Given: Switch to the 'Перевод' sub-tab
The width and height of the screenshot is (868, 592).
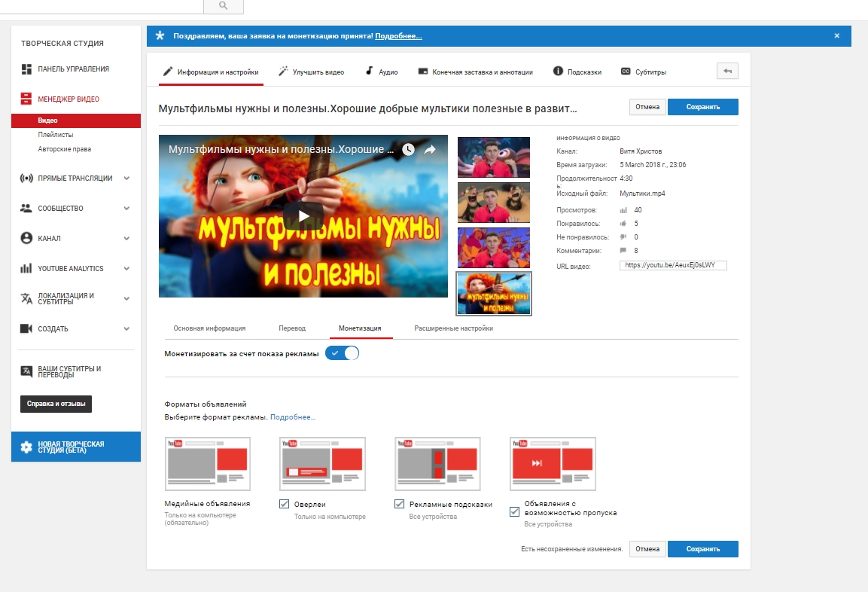Looking at the screenshot, I should pos(292,328).
